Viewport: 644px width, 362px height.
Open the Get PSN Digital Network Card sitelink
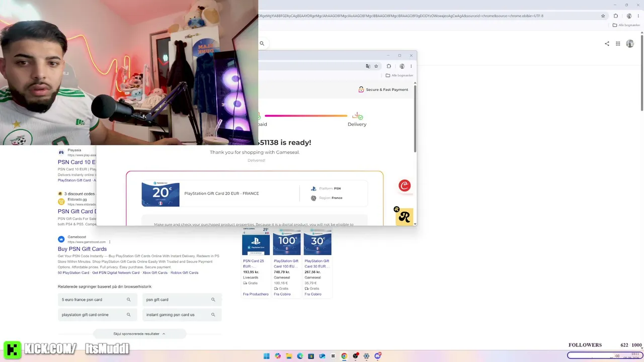pyautogui.click(x=116, y=273)
